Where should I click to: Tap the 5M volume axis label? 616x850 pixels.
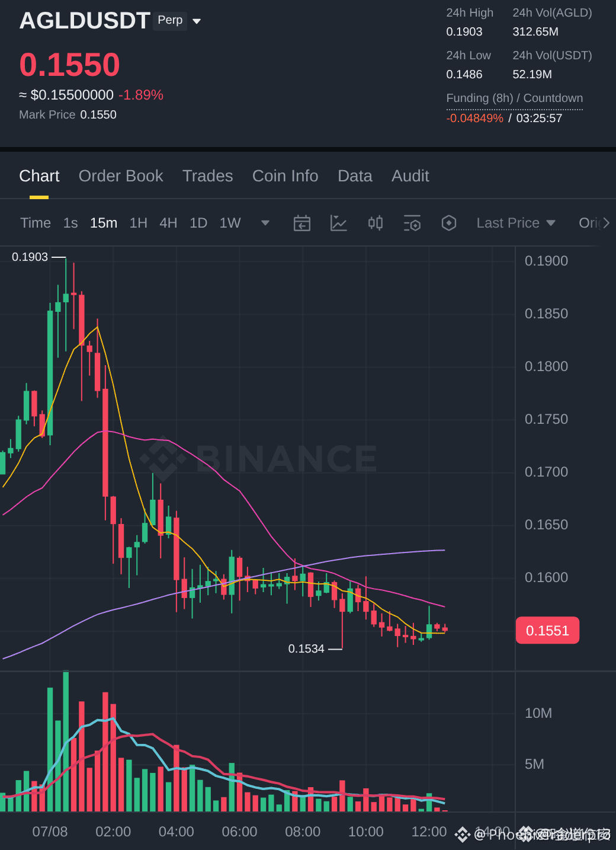(534, 764)
